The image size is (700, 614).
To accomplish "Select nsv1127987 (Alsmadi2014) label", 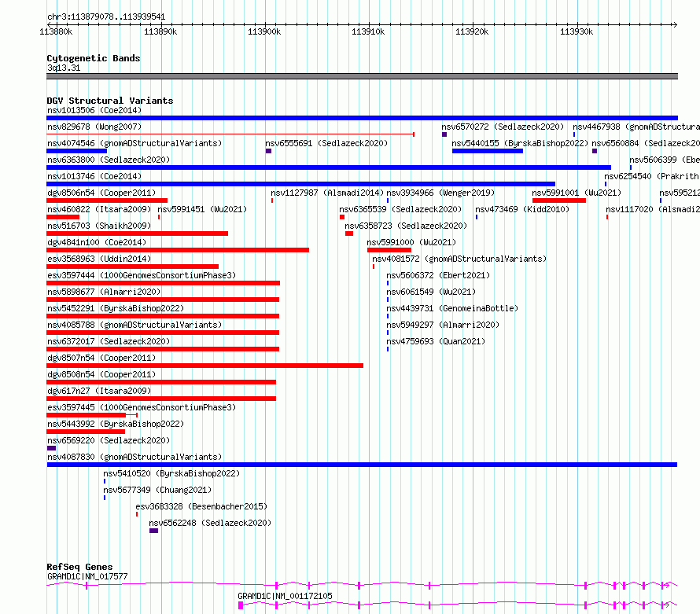I will [326, 193].
